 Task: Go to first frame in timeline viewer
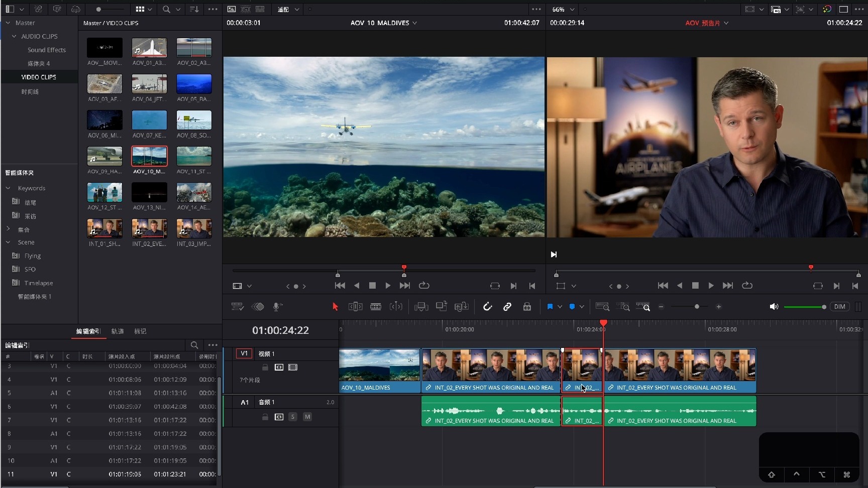point(663,286)
